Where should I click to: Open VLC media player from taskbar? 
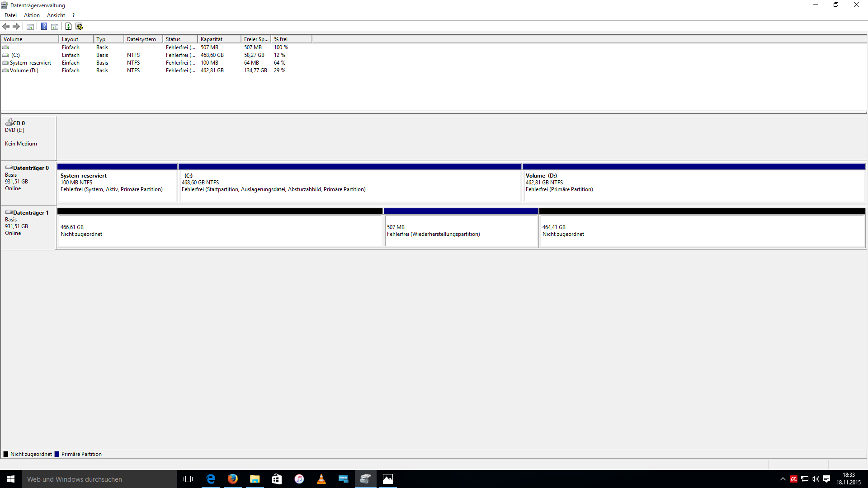tap(321, 479)
